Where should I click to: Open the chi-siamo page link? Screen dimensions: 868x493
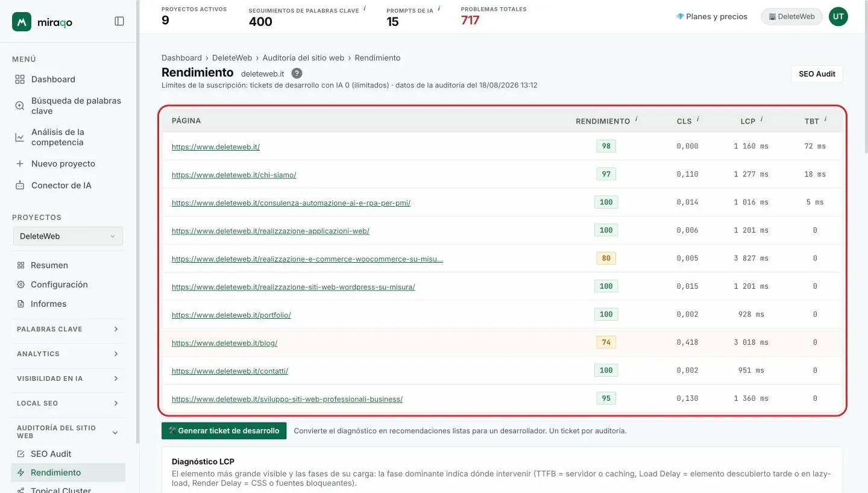234,175
